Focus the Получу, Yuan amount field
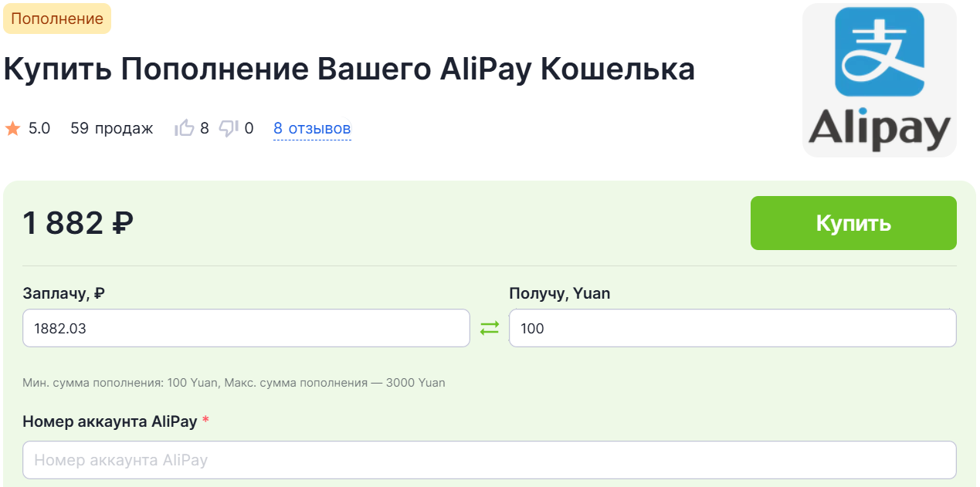 [733, 328]
